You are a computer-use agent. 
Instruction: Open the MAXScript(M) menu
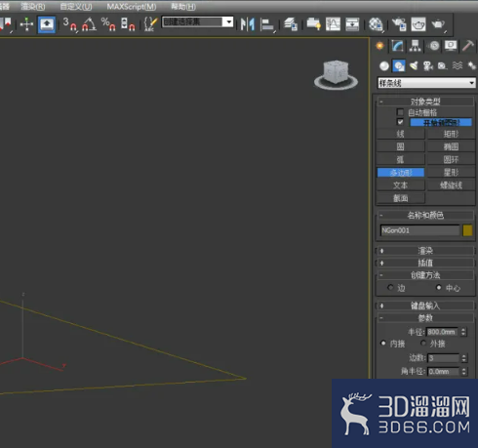click(x=132, y=6)
